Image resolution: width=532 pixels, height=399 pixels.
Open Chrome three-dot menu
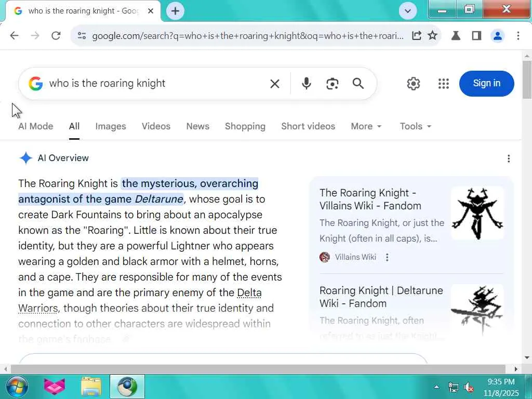tap(518, 36)
